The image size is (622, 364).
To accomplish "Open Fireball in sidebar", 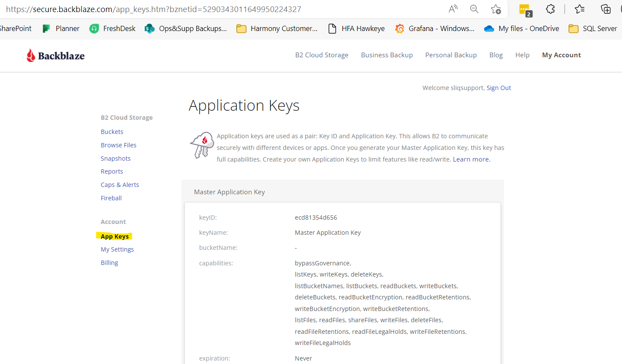I will 111,198.
